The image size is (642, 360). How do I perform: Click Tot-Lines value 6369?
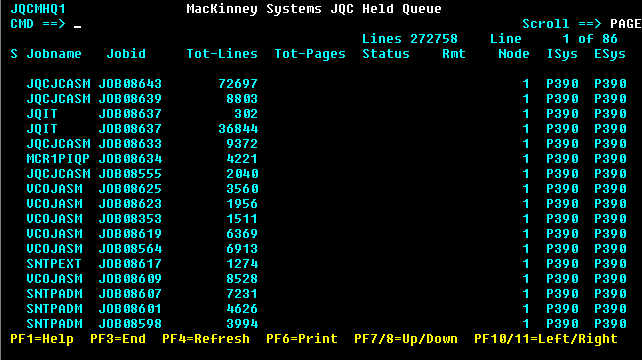point(242,234)
